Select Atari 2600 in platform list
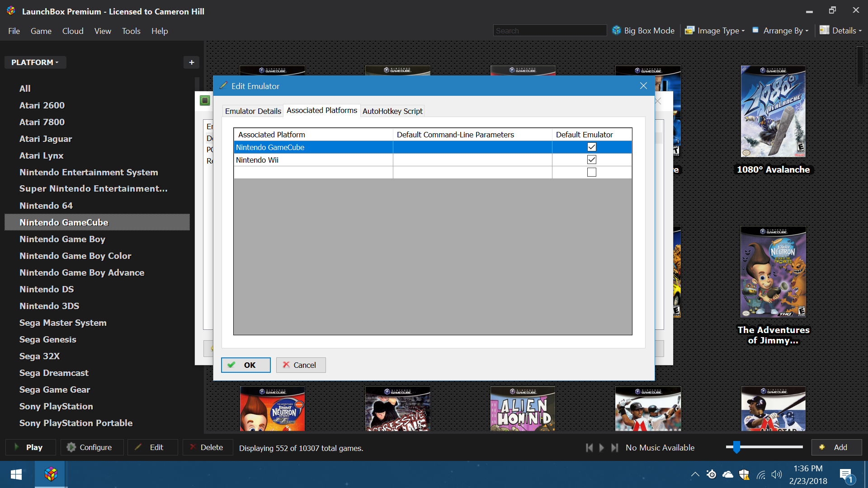The image size is (868, 488). pyautogui.click(x=42, y=105)
